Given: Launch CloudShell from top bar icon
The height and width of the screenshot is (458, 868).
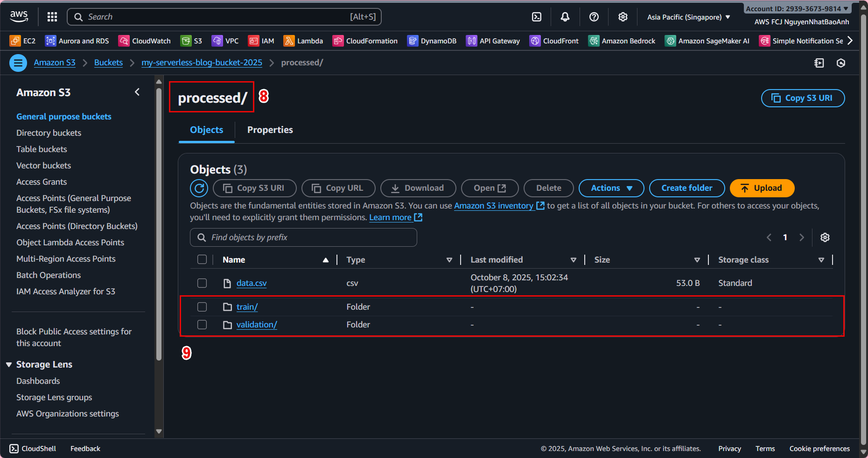Looking at the screenshot, I should (537, 17).
